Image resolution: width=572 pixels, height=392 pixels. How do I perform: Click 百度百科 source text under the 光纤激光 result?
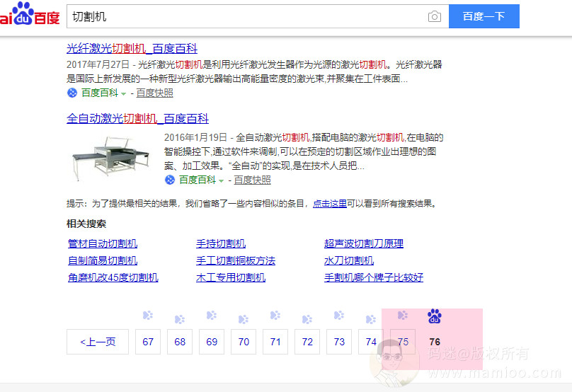100,93
